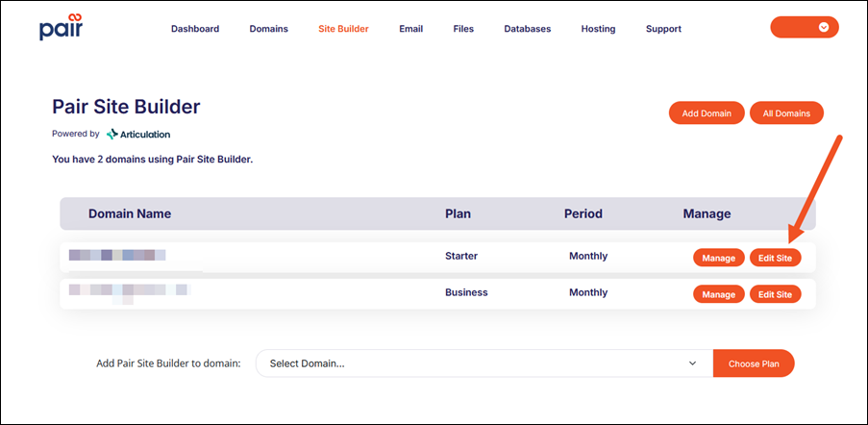The width and height of the screenshot is (868, 425).
Task: Click 'Add Pair Site Builder to domain:' label
Action: click(x=169, y=363)
